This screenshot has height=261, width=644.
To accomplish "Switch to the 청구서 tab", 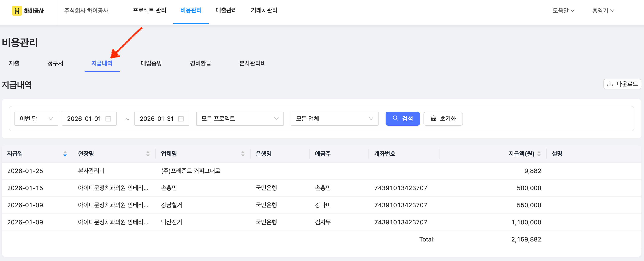I will 55,63.
